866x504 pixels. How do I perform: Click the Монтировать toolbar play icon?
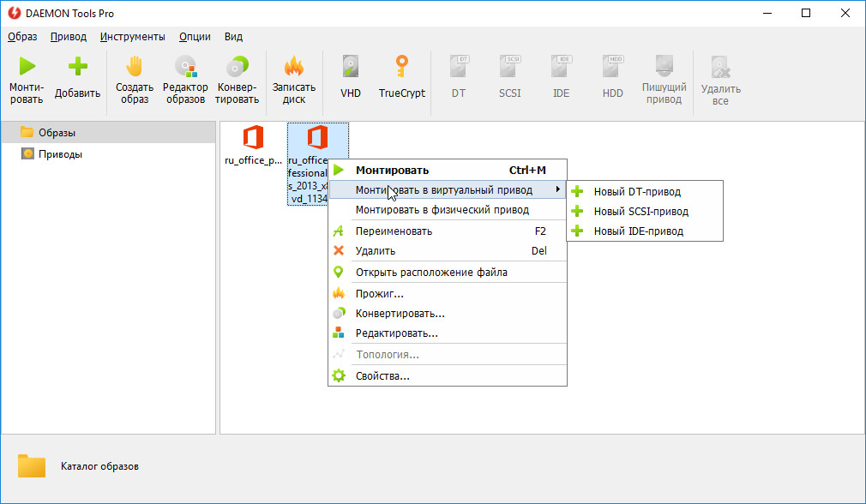pos(27,67)
